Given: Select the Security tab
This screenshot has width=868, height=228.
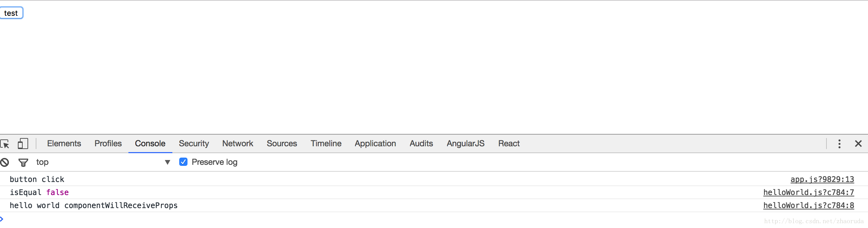Looking at the screenshot, I should click(x=194, y=144).
